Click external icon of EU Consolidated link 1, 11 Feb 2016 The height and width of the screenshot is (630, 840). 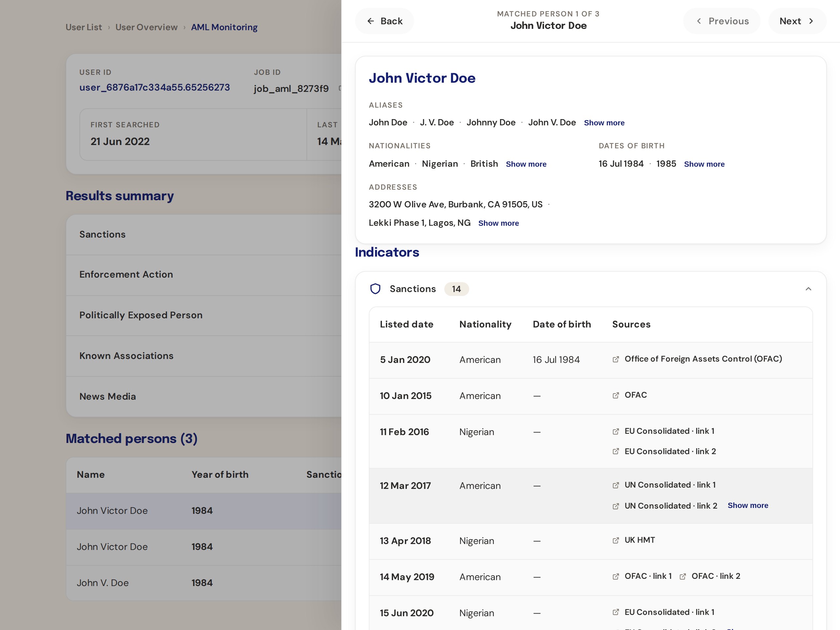click(616, 431)
